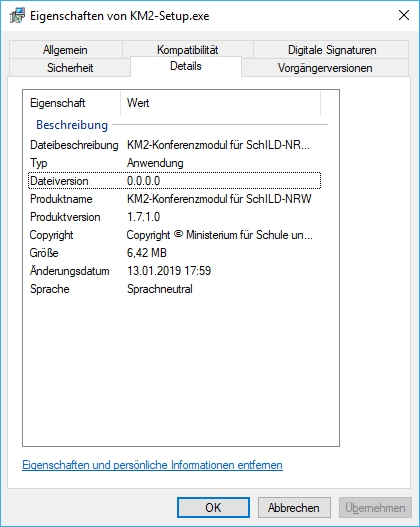Open the Vorgängerversionen tab

pyautogui.click(x=325, y=68)
